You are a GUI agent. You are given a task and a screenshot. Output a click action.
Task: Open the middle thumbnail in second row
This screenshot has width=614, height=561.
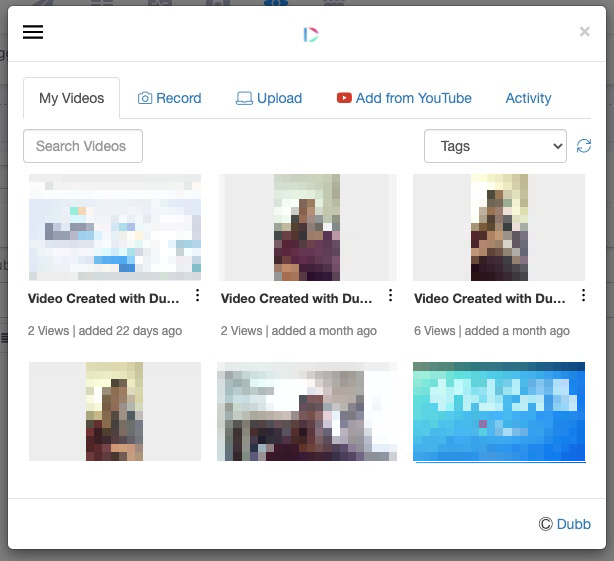point(307,412)
